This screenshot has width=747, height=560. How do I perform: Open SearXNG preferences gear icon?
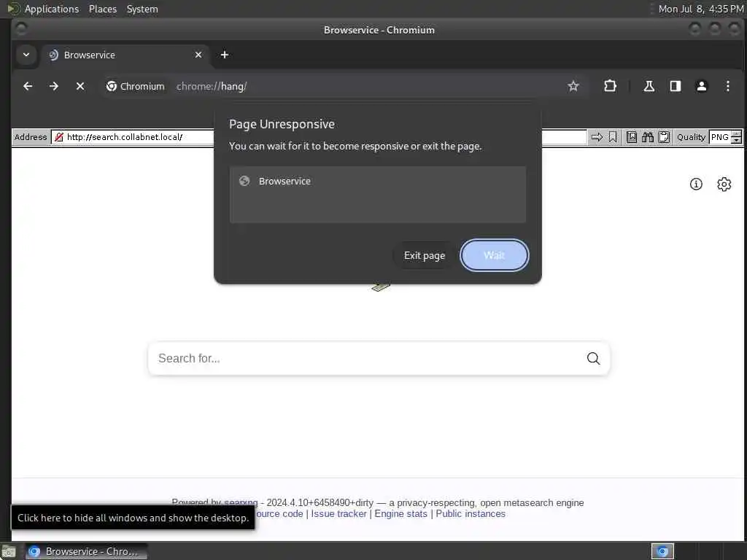(x=724, y=184)
